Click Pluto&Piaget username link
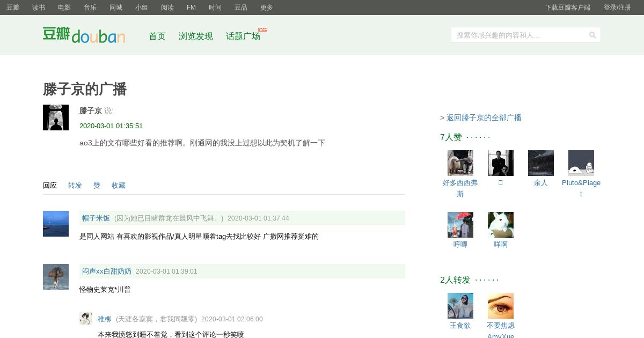 coord(581,188)
